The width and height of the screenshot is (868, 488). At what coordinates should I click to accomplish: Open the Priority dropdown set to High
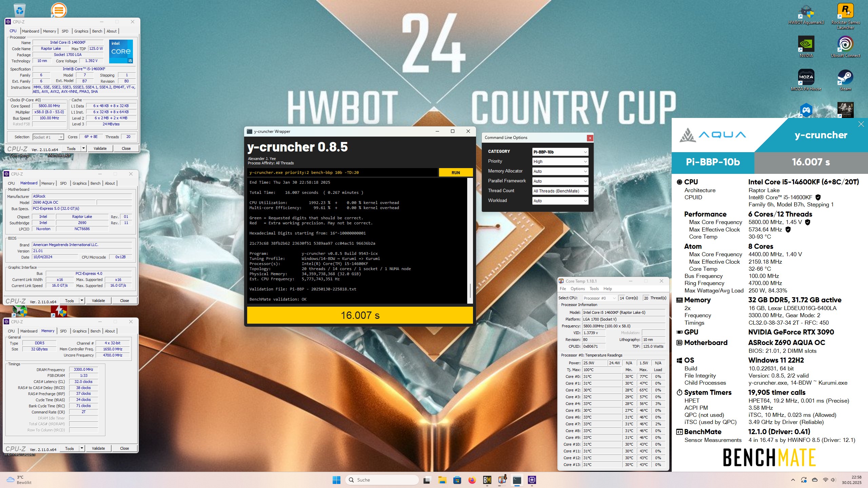pos(560,162)
